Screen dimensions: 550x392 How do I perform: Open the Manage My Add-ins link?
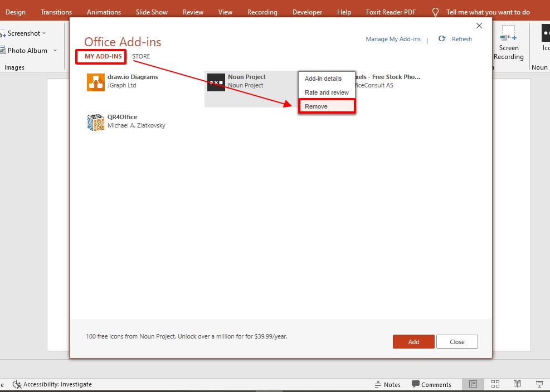pyautogui.click(x=393, y=39)
